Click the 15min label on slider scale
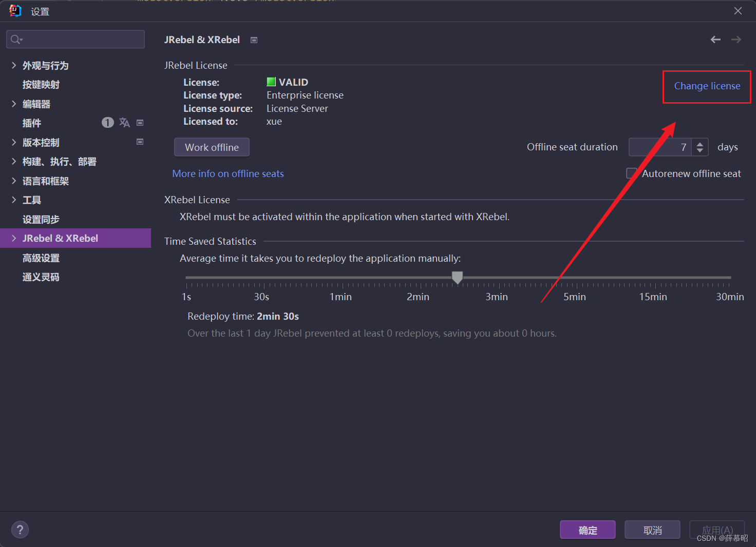Image resolution: width=756 pixels, height=547 pixels. tap(653, 297)
